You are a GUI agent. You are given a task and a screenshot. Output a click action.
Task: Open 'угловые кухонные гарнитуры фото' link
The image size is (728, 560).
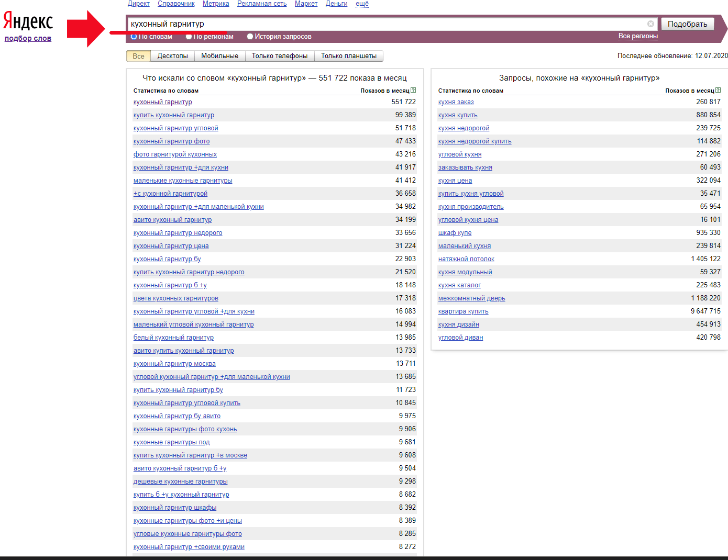coord(187,534)
